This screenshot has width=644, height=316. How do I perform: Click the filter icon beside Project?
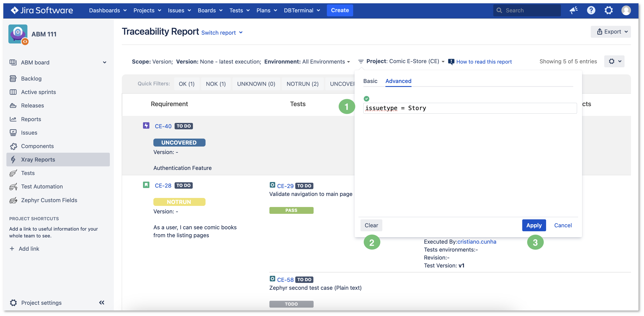point(360,61)
